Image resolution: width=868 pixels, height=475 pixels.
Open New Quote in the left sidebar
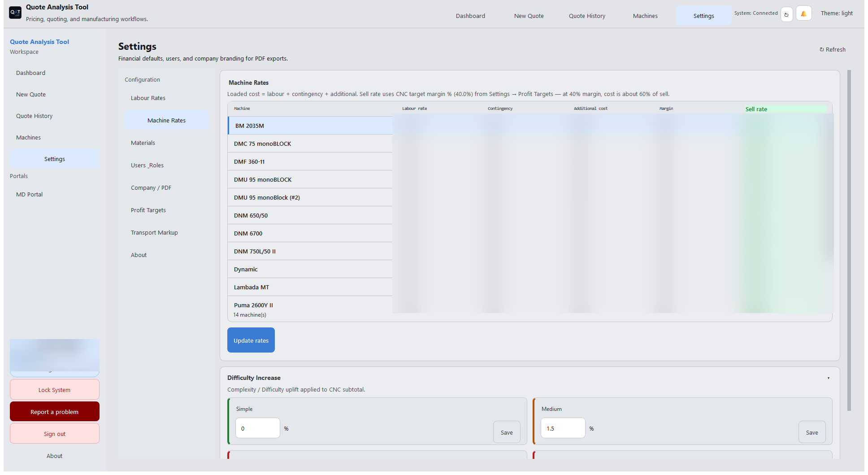[54, 94]
